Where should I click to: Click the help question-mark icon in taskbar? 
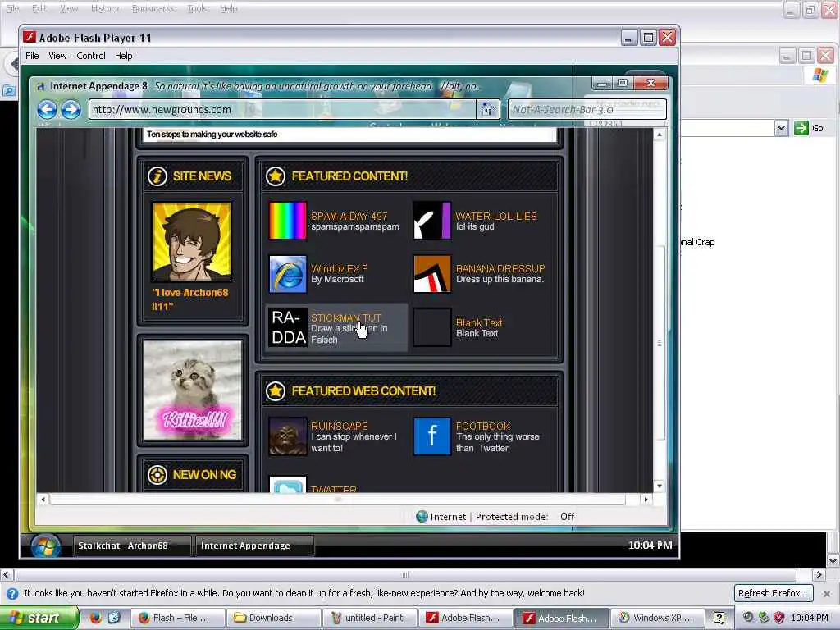(719, 618)
